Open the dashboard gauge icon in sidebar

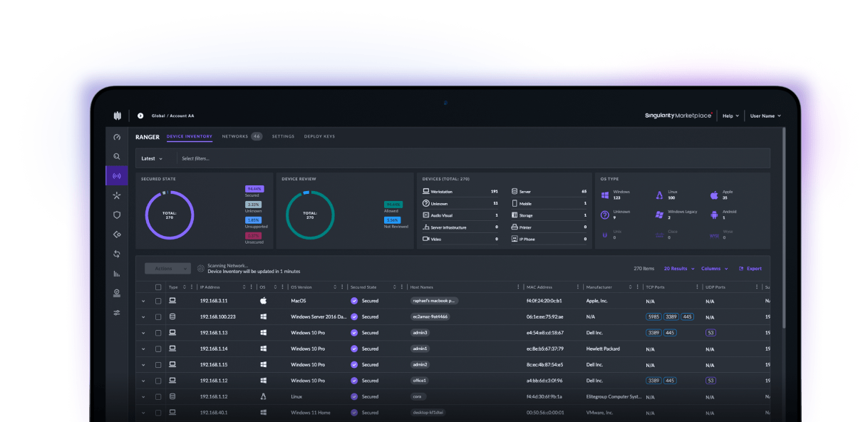(117, 137)
